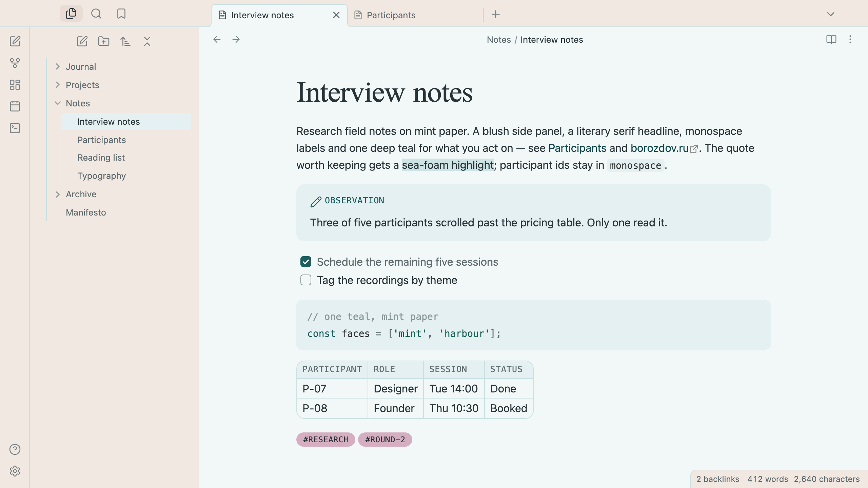Viewport: 868px width, 488px height.
Task: Navigate forward with the right arrow
Action: [236, 39]
